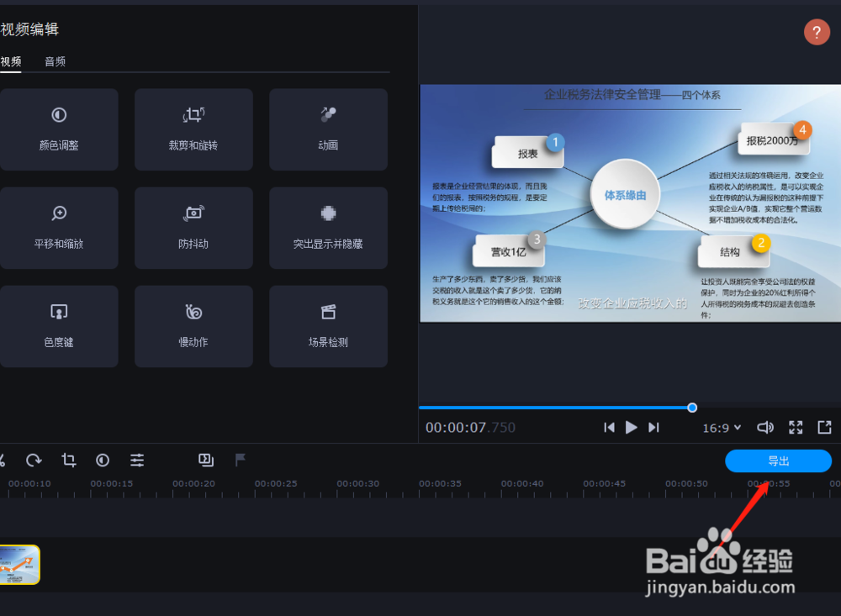841x616 pixels.
Task: Select the split/scissors tool in the timeline toolbar
Action: [3, 460]
